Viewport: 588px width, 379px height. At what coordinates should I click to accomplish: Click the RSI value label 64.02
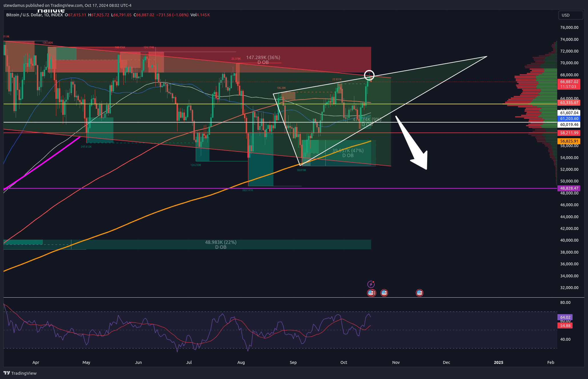click(565, 317)
